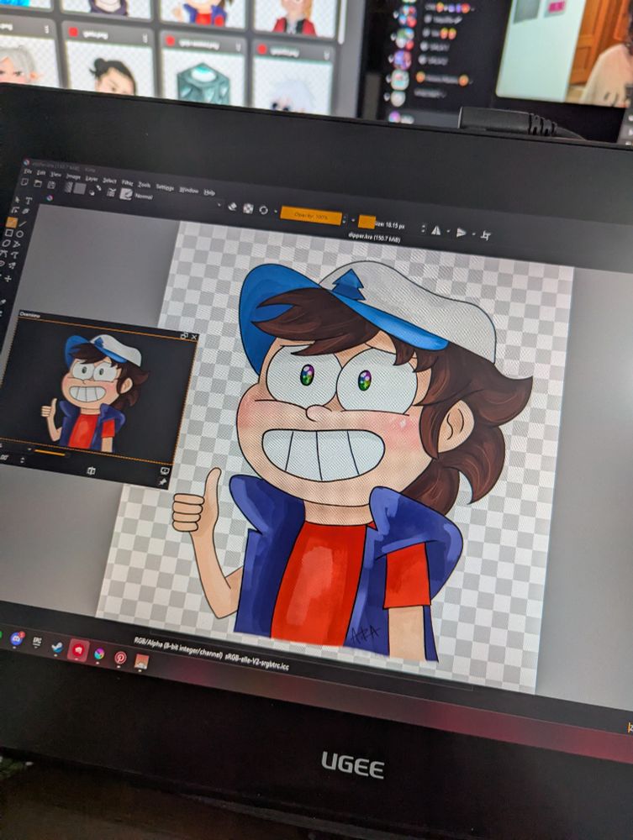633x840 pixels.
Task: Select the Ellipse tool
Action: tap(20, 234)
